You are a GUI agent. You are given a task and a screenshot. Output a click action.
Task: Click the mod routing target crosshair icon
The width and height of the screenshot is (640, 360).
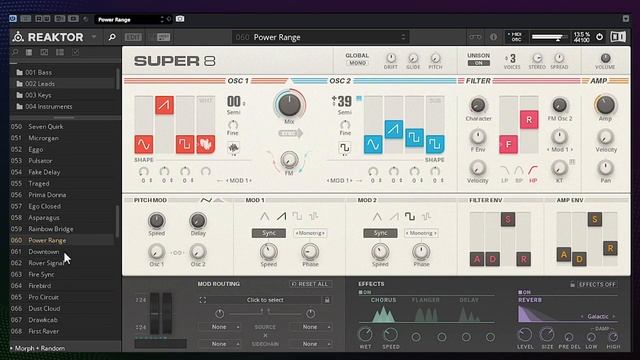203,300
